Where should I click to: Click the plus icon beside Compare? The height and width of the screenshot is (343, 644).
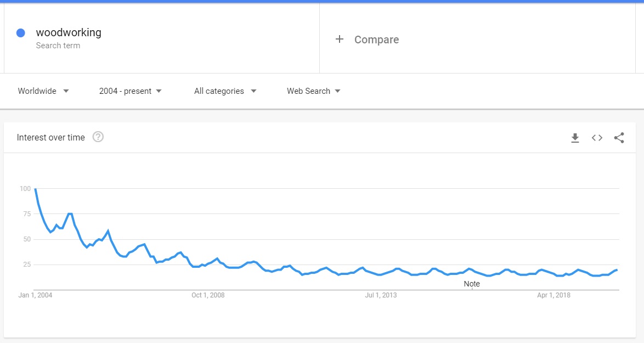tap(339, 39)
